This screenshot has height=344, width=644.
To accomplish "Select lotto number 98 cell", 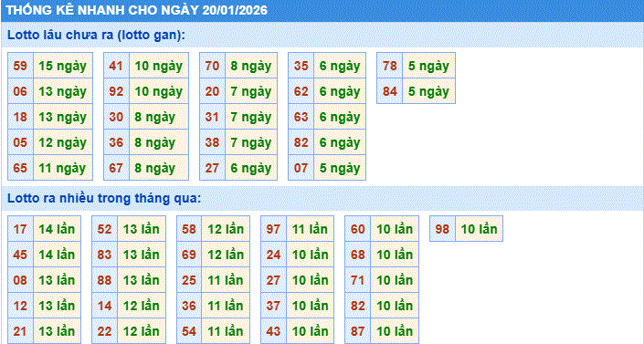I will [x=442, y=229].
